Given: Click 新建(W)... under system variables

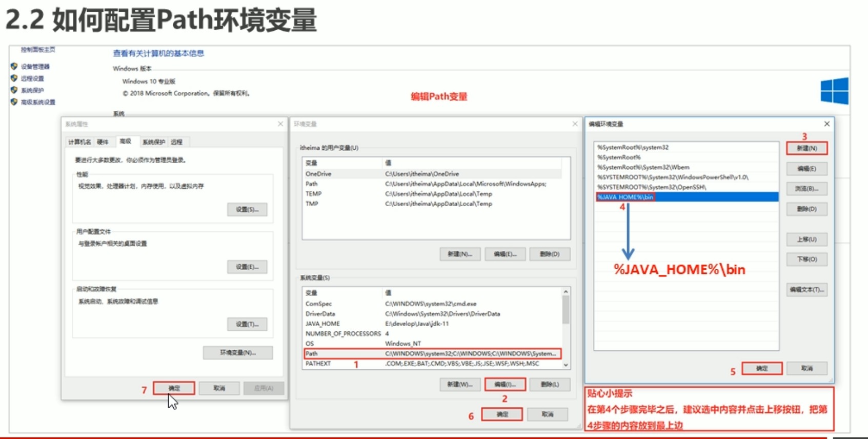Looking at the screenshot, I should pyautogui.click(x=460, y=385).
